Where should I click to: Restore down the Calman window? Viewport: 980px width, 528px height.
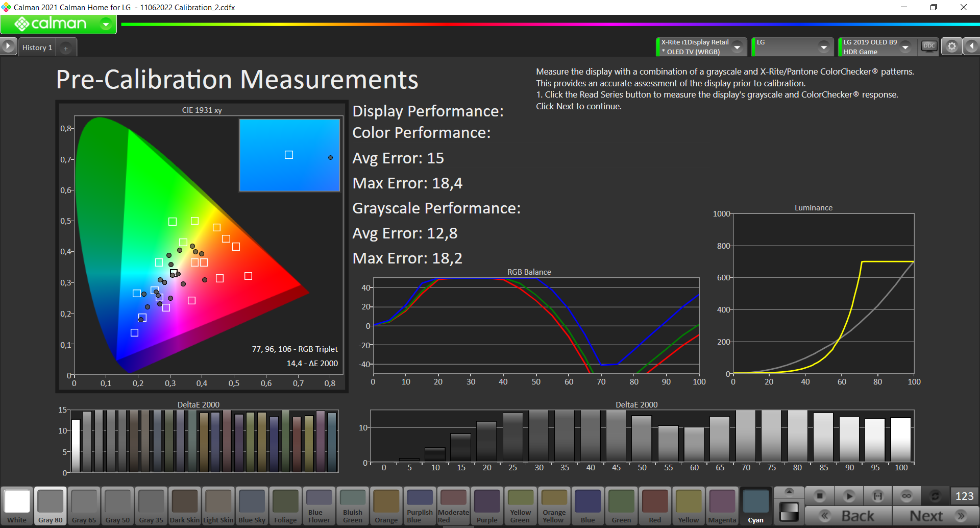click(934, 7)
